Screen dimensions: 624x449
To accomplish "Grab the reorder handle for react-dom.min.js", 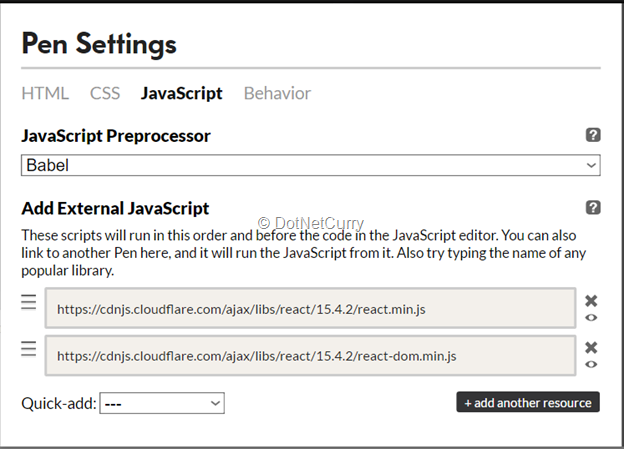I will click(x=29, y=349).
